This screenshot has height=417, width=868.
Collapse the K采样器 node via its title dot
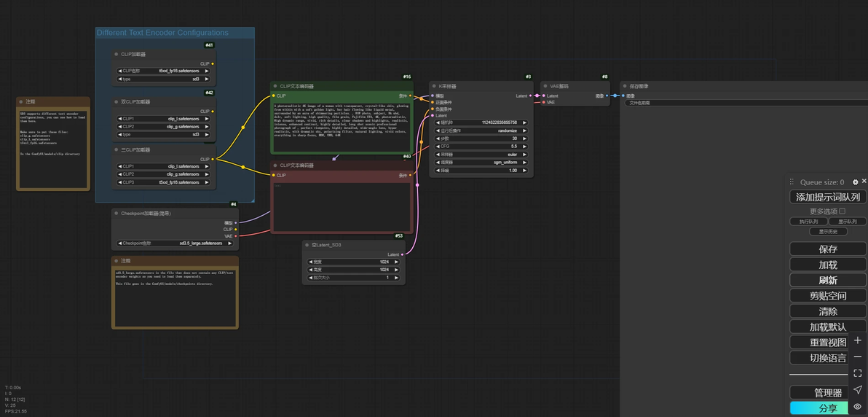pos(433,86)
